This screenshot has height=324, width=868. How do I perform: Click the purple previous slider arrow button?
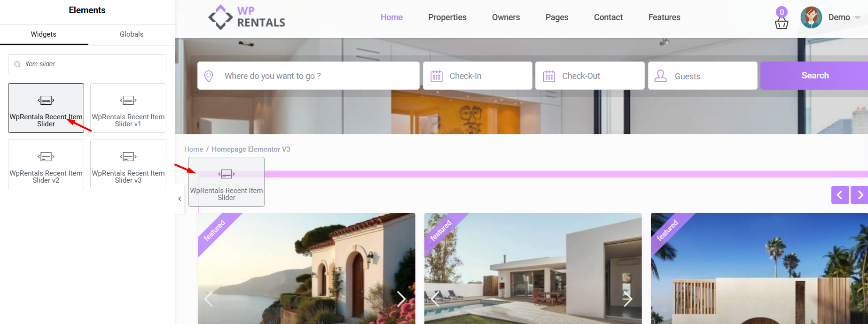coord(840,195)
